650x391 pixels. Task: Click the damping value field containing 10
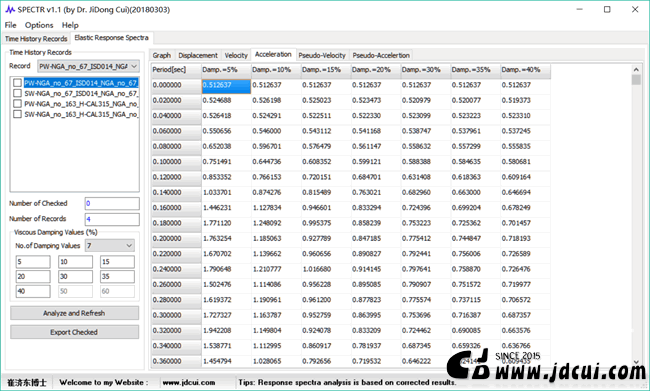tap(75, 262)
